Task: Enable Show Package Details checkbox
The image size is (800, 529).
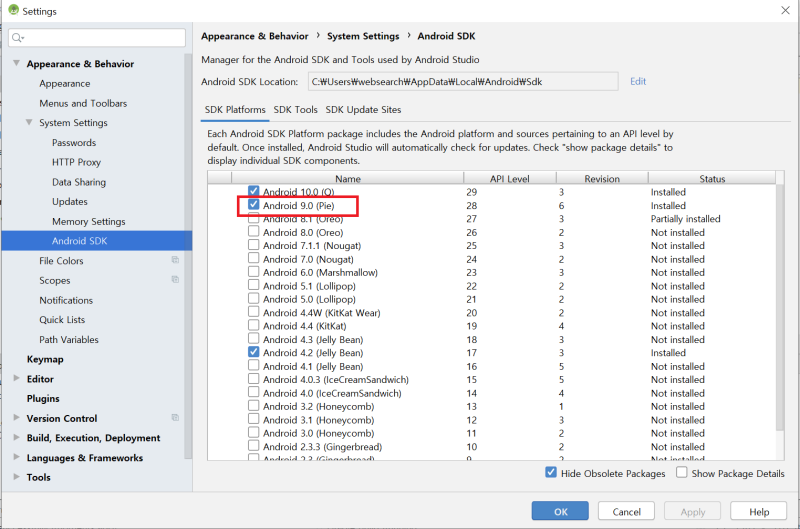Action: 682,472
